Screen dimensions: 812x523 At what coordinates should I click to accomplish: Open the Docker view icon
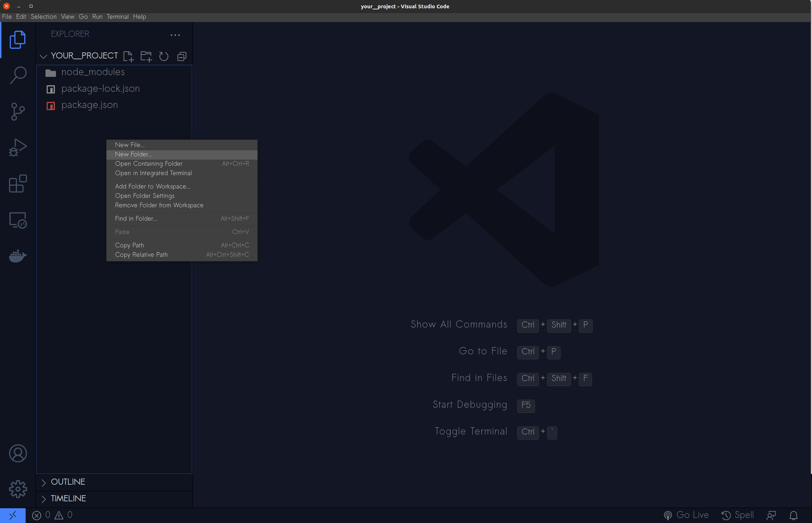[x=18, y=256]
